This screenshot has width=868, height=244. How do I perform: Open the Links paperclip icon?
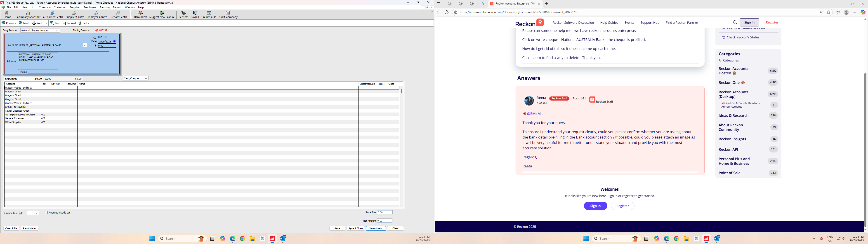(84, 23)
